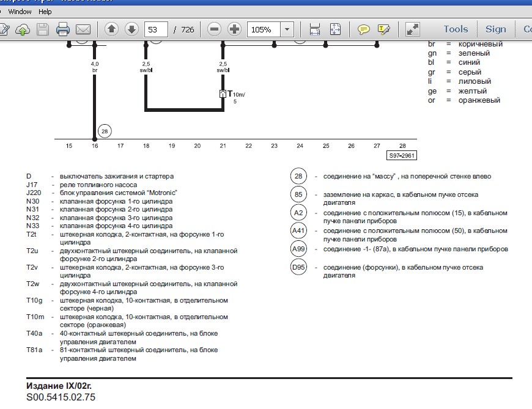Click the fit one full page icon
The image size is (532, 409).
[x=335, y=29]
